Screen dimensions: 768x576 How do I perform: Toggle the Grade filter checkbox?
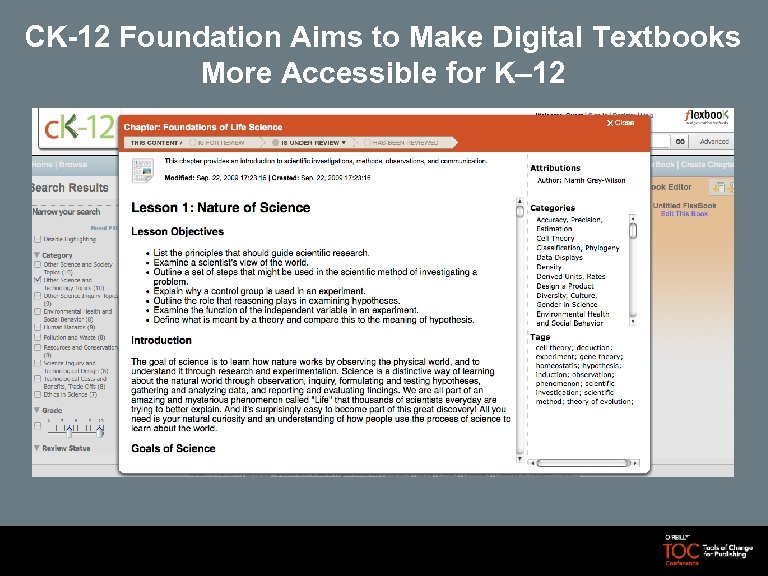pyautogui.click(x=37, y=426)
